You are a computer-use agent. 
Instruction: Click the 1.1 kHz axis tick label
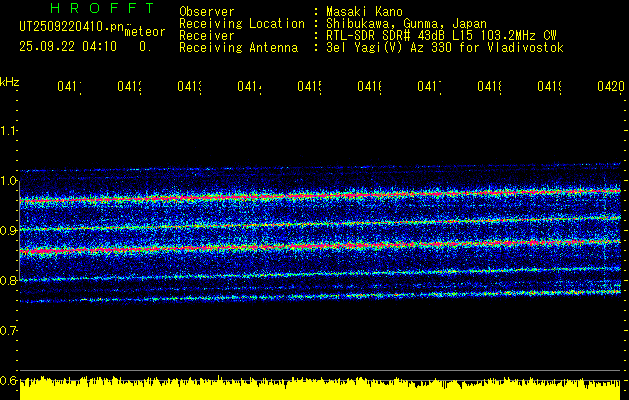(8, 130)
